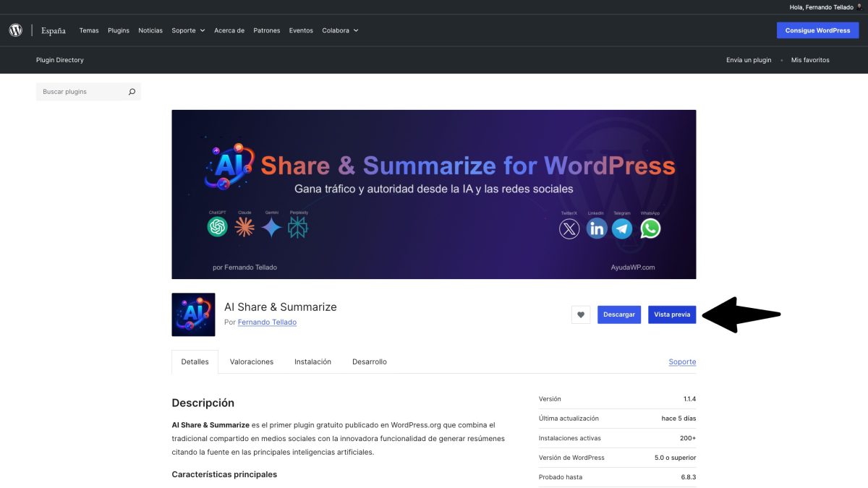Click the WhatsApp icon in the banner
This screenshot has height=488, width=868.
pyautogui.click(x=650, y=228)
